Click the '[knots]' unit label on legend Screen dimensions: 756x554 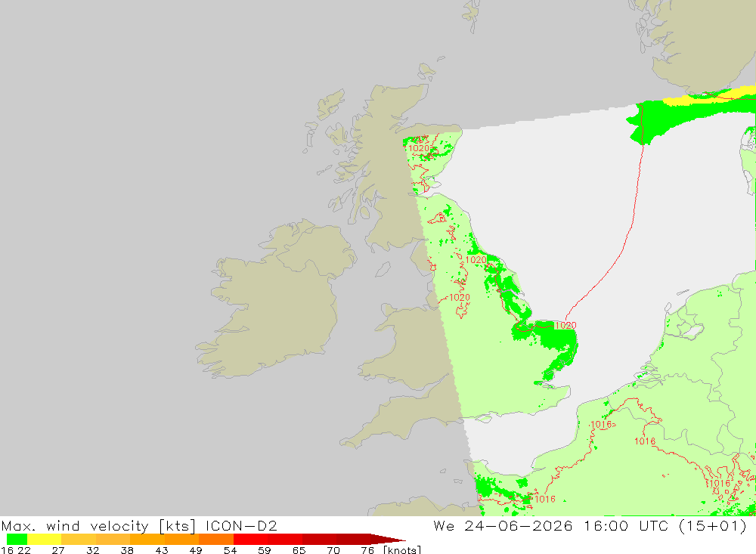click(x=402, y=549)
